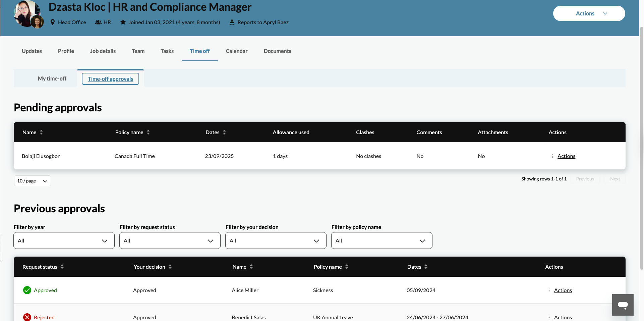The image size is (644, 321).
Task: Open the My time-off subtab
Action: coord(52,78)
